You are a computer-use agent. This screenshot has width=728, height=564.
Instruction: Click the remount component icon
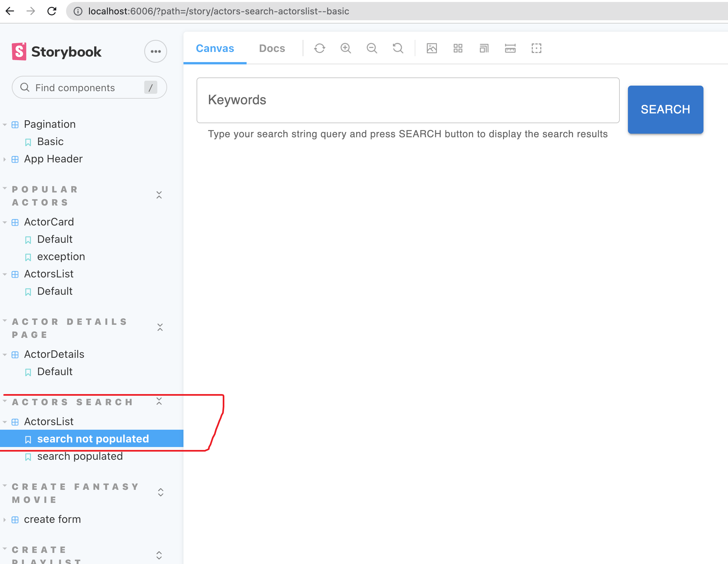(319, 49)
